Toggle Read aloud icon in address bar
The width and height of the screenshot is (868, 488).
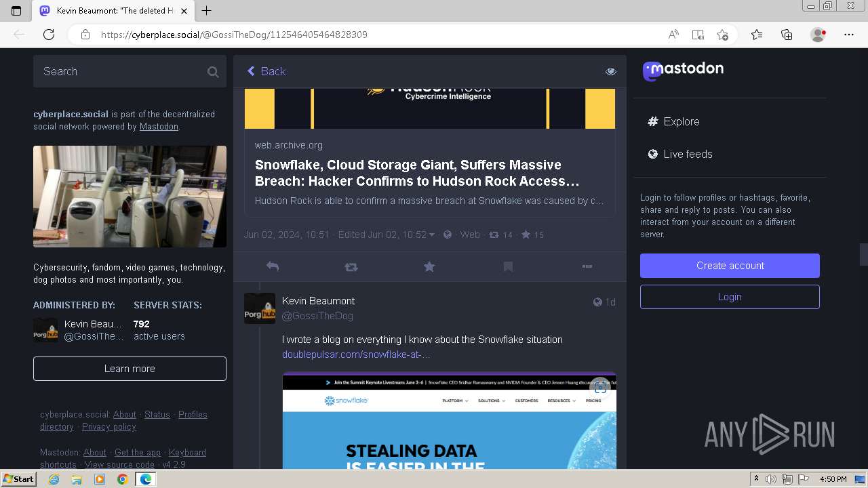pyautogui.click(x=673, y=35)
